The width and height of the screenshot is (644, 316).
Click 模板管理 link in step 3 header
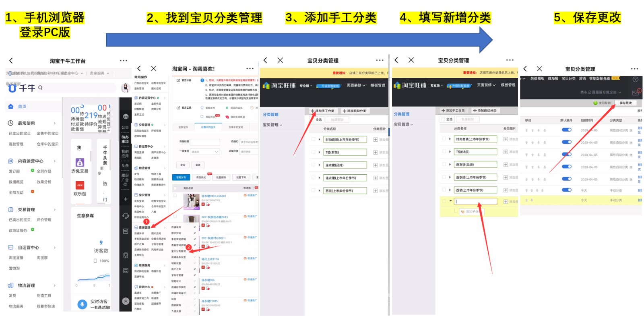point(378,85)
